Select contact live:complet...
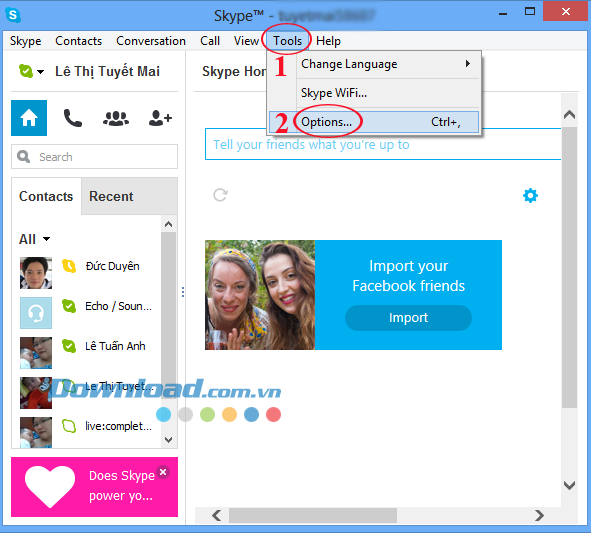The image size is (591, 533). pyautogui.click(x=118, y=426)
